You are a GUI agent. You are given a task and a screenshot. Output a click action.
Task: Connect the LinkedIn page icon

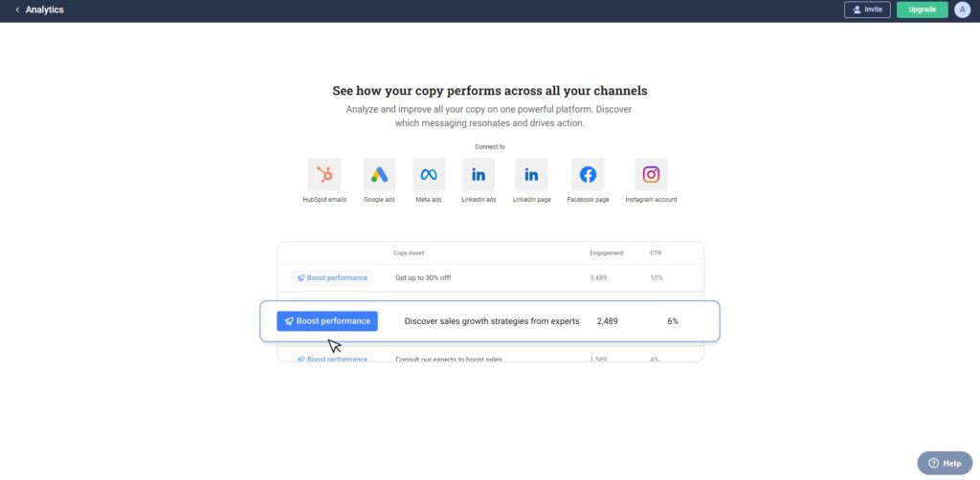click(x=531, y=175)
